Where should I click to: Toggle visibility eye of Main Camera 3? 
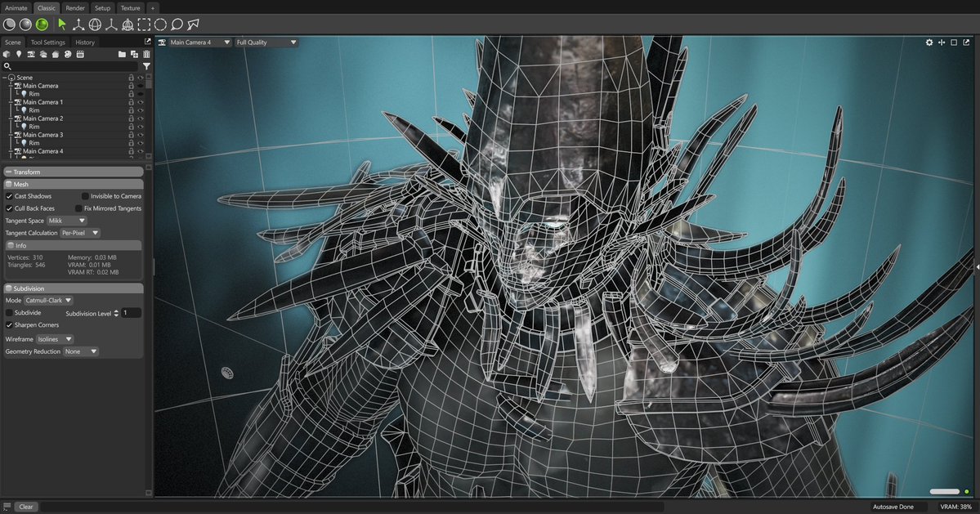(x=141, y=134)
